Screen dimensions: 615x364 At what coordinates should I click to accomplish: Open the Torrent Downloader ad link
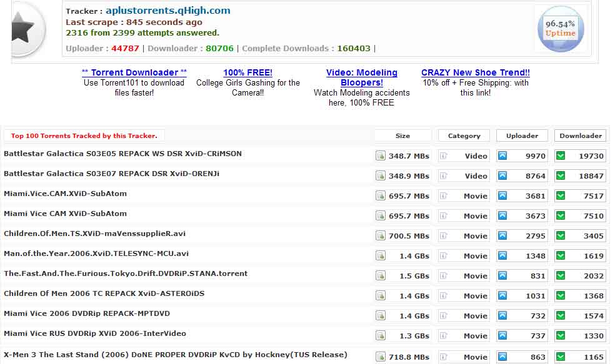coord(134,72)
